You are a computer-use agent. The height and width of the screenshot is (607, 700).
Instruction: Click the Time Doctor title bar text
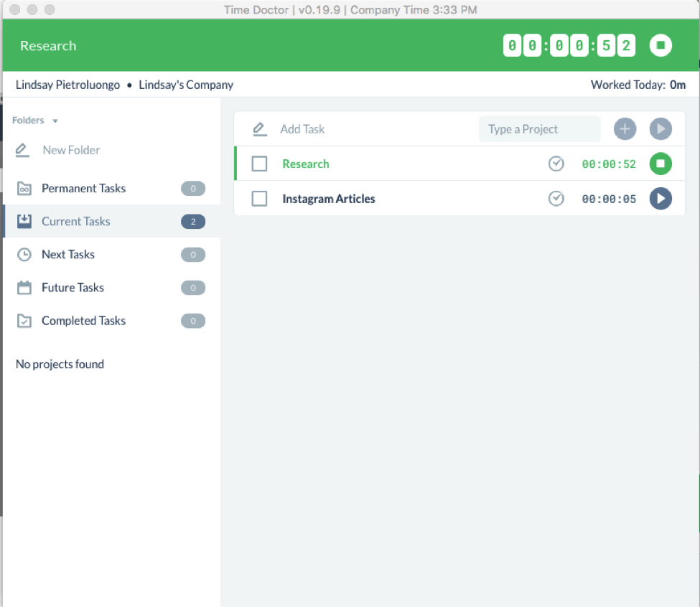coord(350,10)
